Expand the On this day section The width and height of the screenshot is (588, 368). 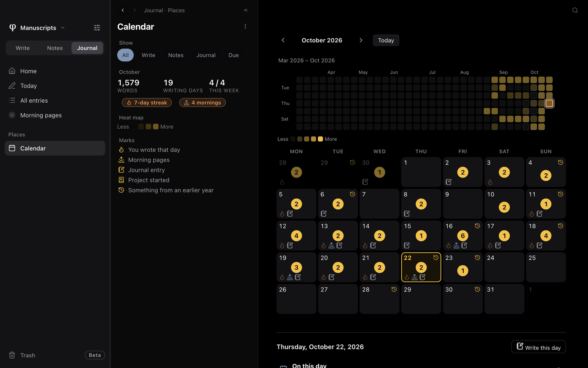pos(421,365)
